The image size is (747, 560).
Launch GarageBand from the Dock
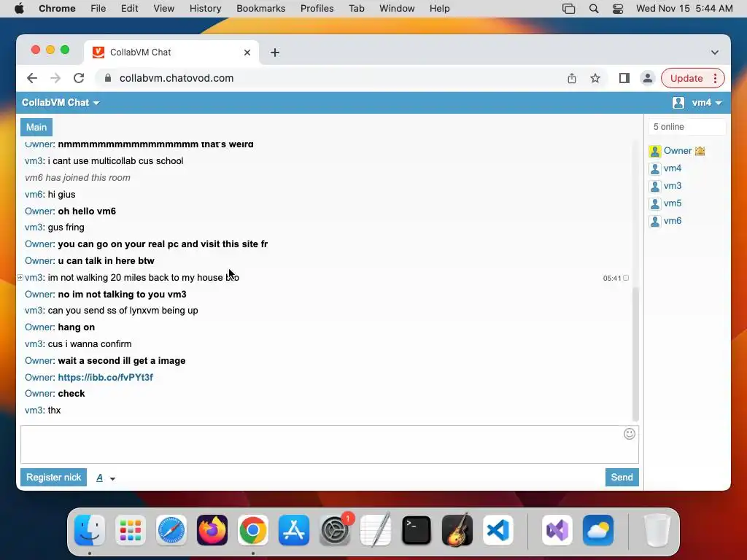[x=457, y=530]
